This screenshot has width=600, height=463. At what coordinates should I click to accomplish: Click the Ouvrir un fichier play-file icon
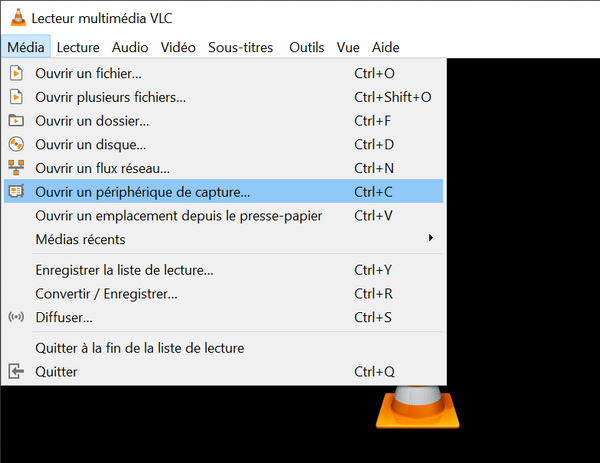click(16, 73)
